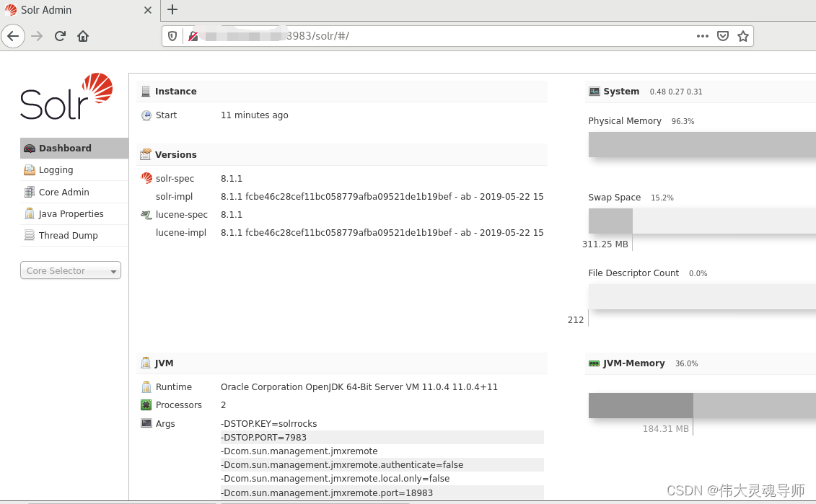Click the Runtime row icon
The width and height of the screenshot is (816, 504).
(146, 387)
